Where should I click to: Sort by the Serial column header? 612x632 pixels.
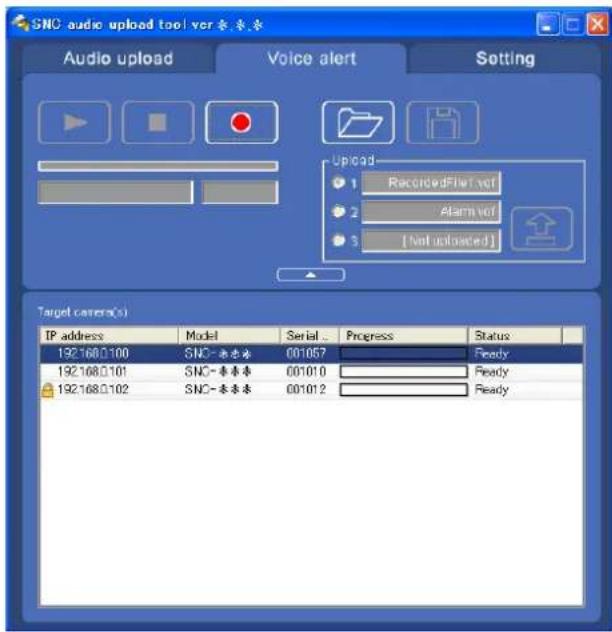click(309, 336)
